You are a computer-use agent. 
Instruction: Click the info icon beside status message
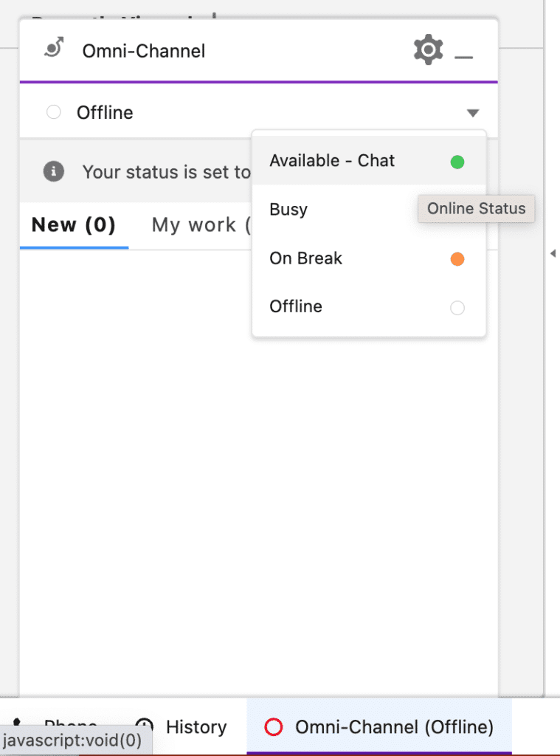point(53,172)
